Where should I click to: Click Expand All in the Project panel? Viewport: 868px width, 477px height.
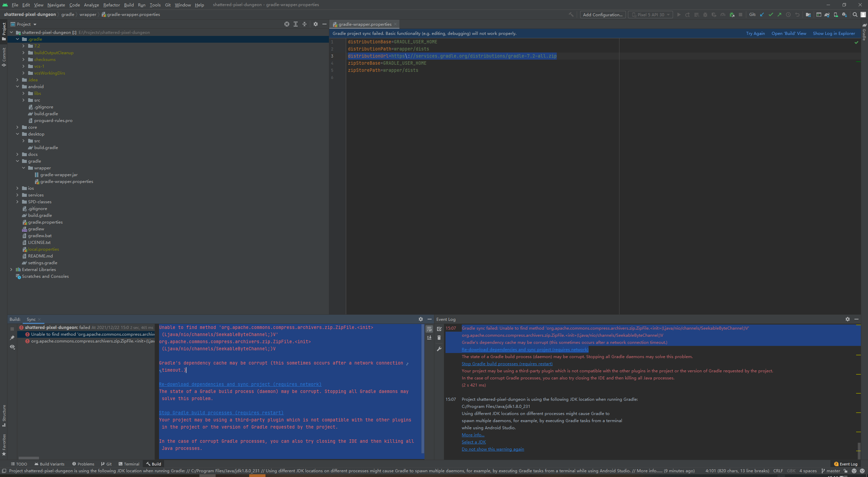(x=296, y=24)
